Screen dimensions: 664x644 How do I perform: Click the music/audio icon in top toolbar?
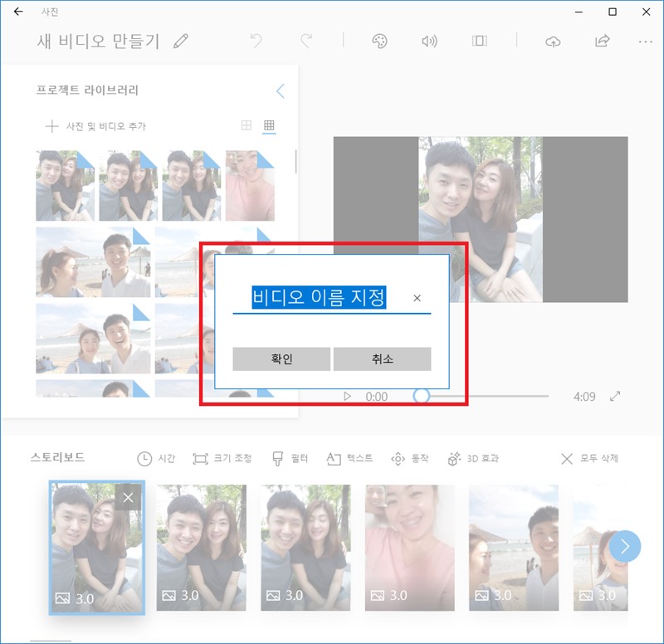(430, 41)
